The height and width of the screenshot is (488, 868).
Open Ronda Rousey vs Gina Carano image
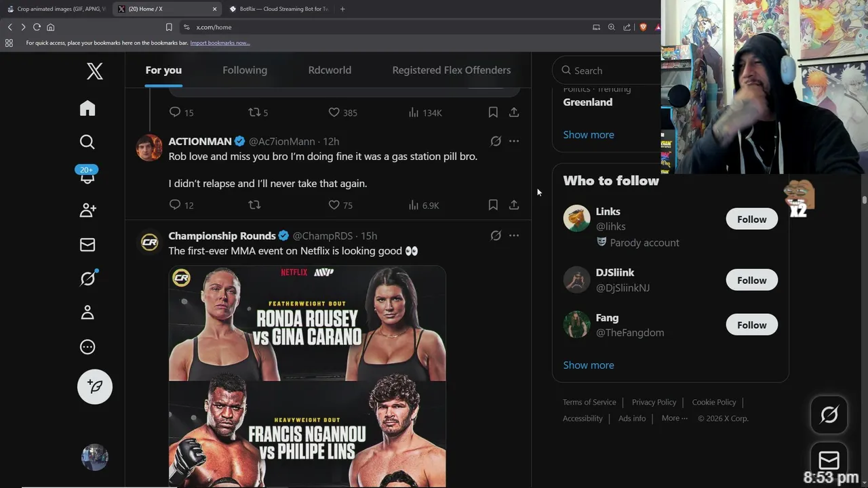click(x=307, y=323)
